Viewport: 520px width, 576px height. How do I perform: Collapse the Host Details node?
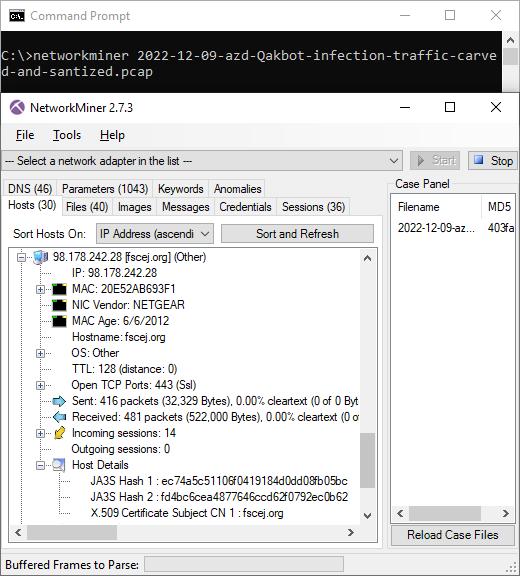(40, 465)
